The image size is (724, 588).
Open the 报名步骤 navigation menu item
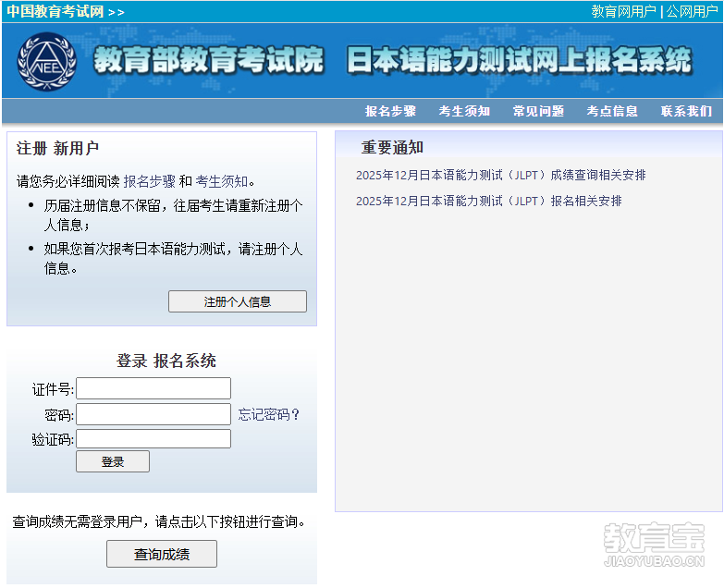(x=390, y=111)
